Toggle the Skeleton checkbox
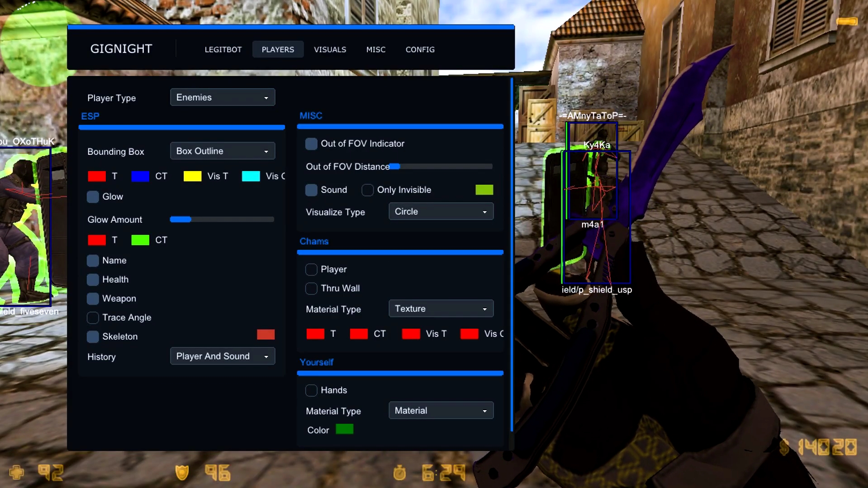The width and height of the screenshot is (868, 488). [93, 336]
